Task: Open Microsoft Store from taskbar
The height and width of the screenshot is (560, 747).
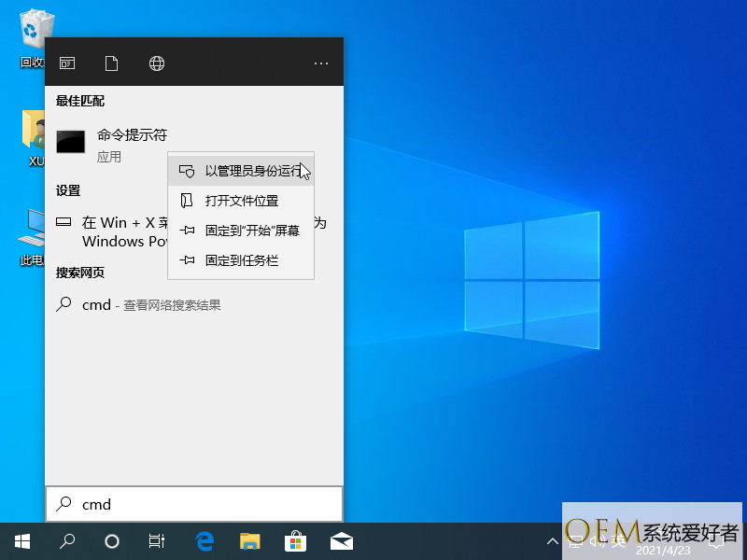Action: coord(295,540)
